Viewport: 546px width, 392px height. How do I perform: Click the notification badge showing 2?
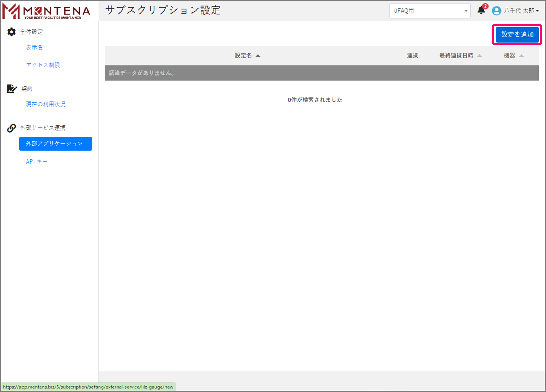pyautogui.click(x=485, y=6)
